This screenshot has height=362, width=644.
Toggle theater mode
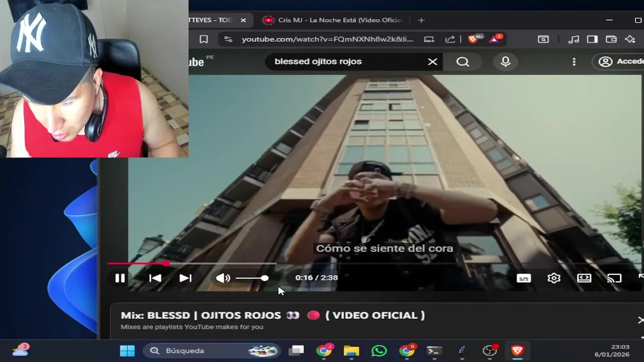[584, 278]
